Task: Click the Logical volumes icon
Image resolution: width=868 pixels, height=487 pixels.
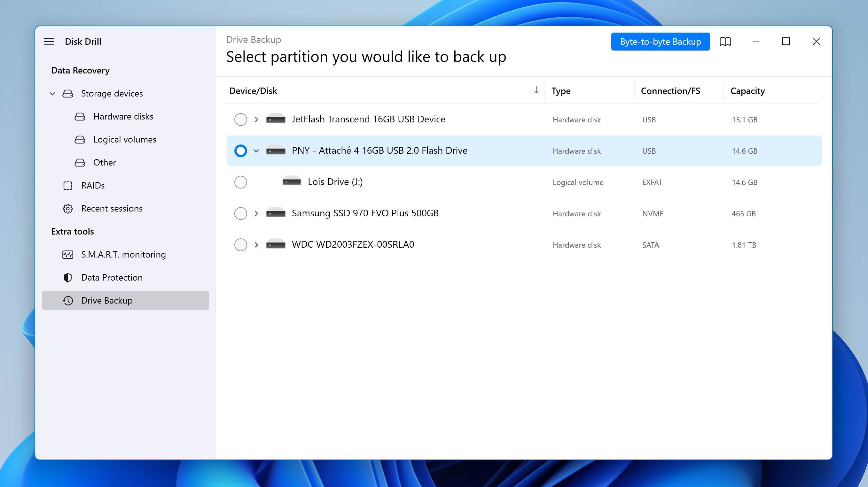Action: (x=80, y=139)
